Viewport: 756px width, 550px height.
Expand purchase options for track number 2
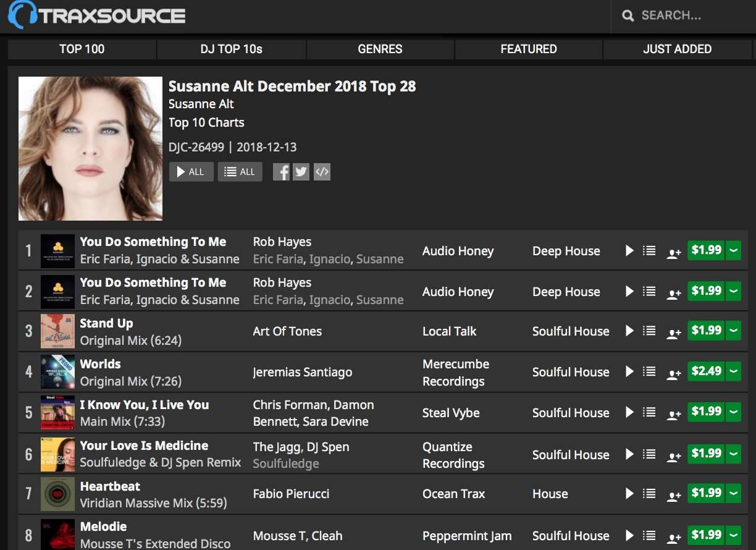tap(733, 291)
